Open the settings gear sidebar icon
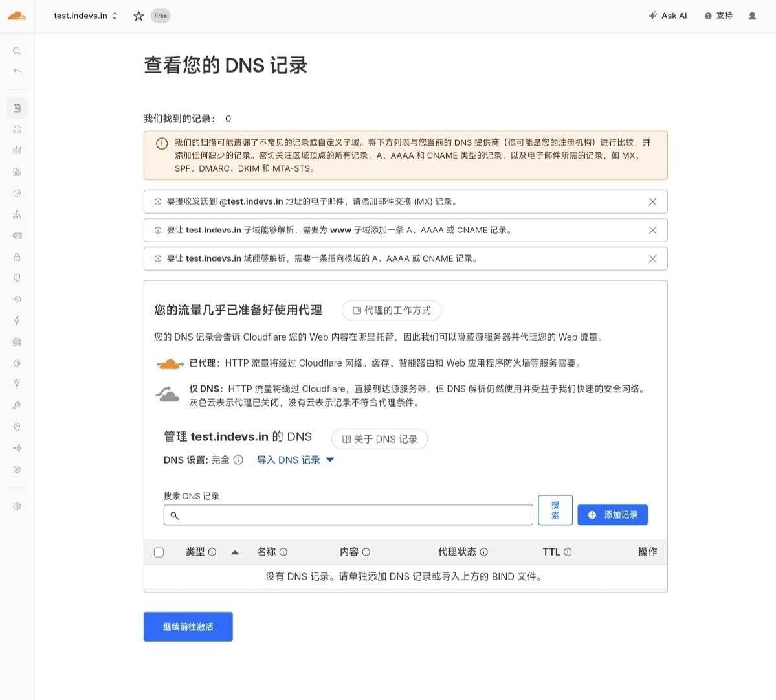 [17, 506]
